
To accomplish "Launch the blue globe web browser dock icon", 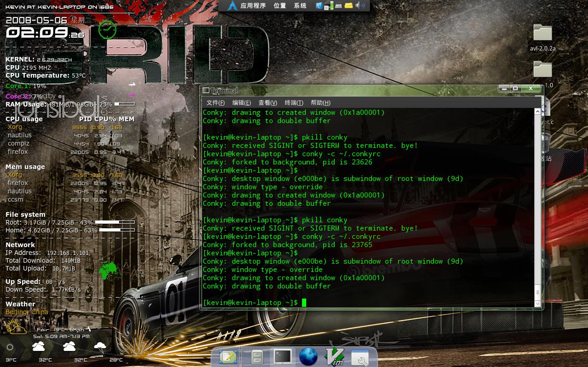I will [x=308, y=357].
